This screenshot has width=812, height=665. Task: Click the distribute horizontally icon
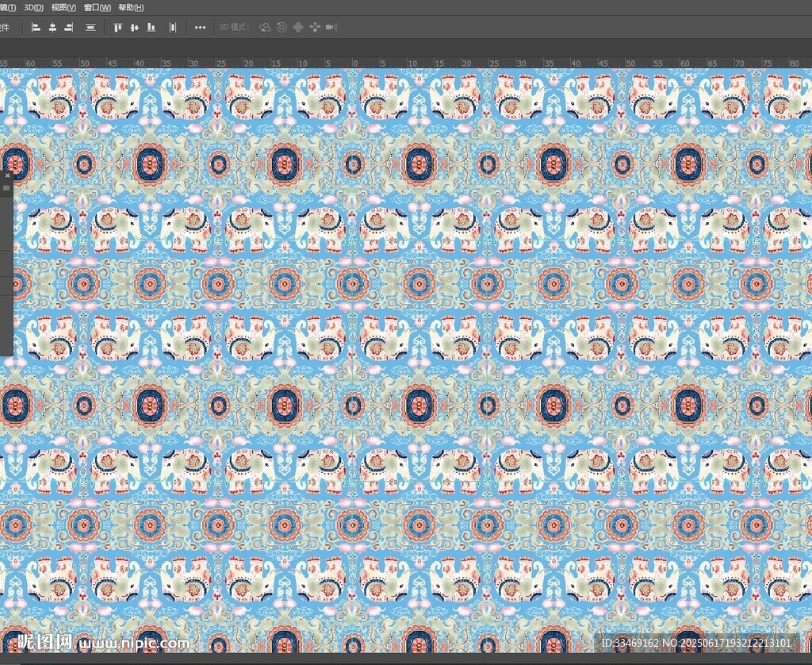click(x=173, y=27)
